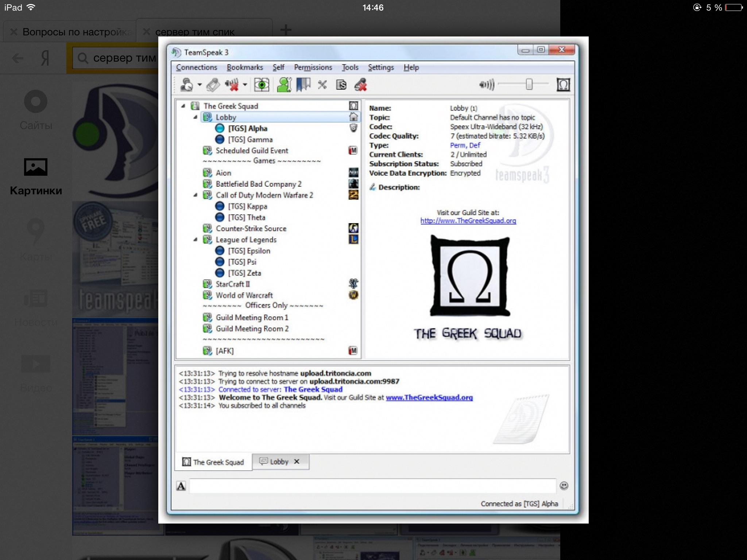The width and height of the screenshot is (747, 560).
Task: Open a new browser tab with the plus button
Action: [x=286, y=30]
